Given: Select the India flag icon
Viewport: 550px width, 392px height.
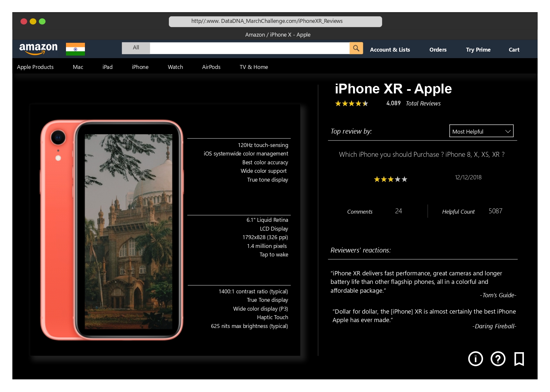Looking at the screenshot, I should 75,49.
